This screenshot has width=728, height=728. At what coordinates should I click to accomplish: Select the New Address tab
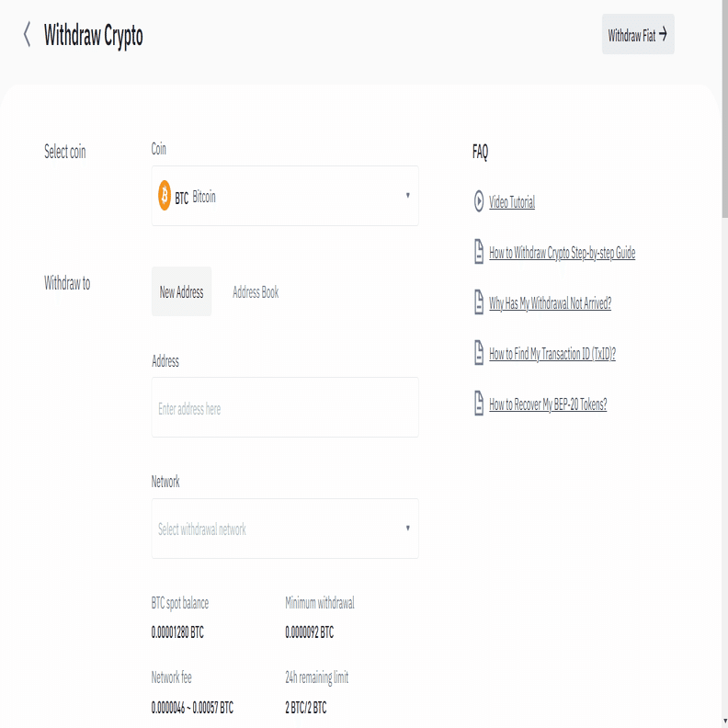pyautogui.click(x=181, y=292)
